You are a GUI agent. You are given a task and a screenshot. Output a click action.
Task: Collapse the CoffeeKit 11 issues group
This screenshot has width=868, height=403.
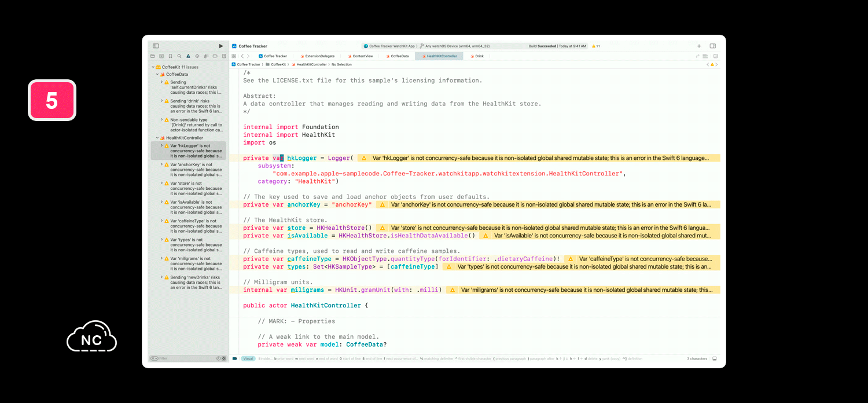click(x=153, y=67)
